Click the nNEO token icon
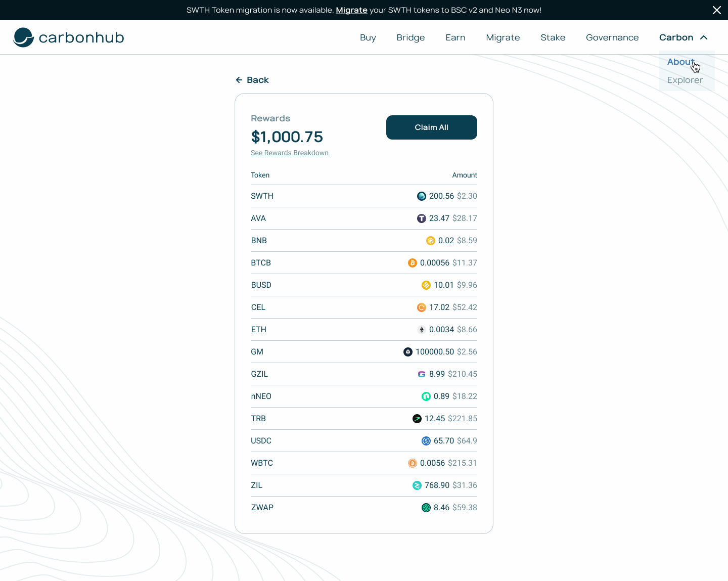 (x=426, y=396)
